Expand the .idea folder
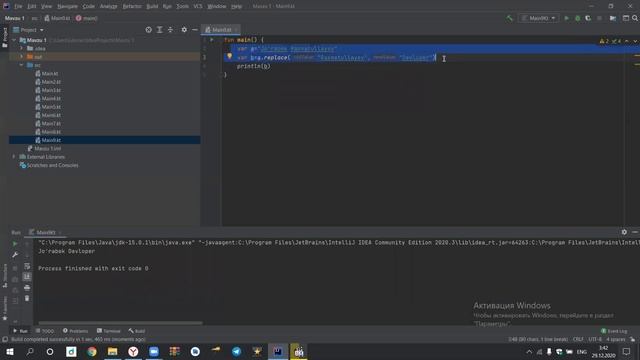640x360 pixels. [x=22, y=49]
